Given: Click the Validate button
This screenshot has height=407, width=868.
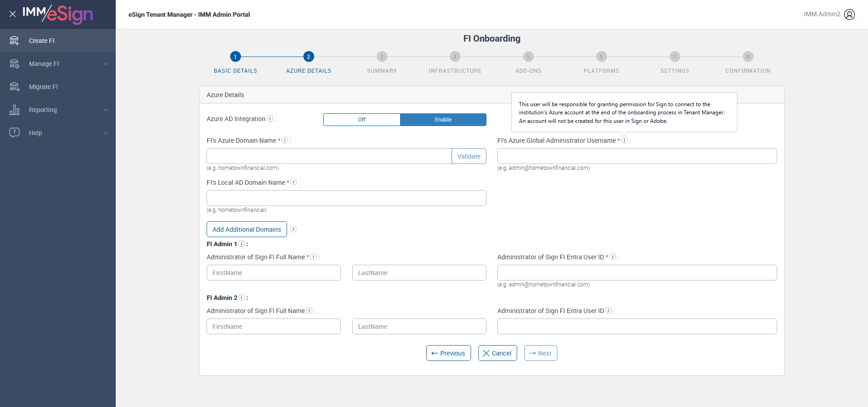Looking at the screenshot, I should tap(469, 156).
